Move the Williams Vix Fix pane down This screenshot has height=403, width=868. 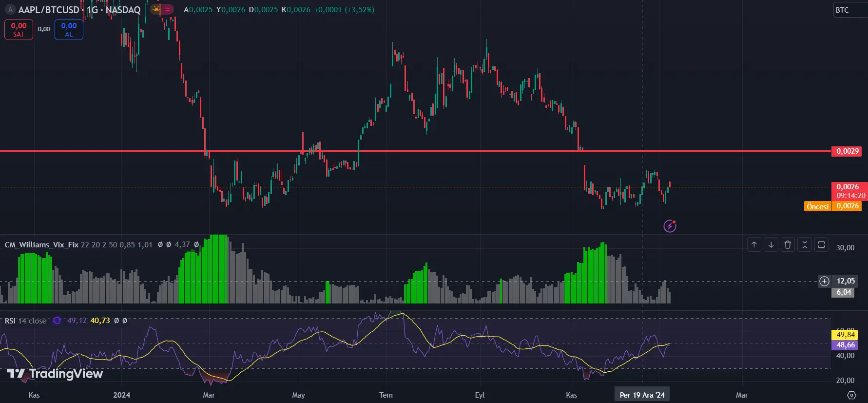pyautogui.click(x=771, y=244)
